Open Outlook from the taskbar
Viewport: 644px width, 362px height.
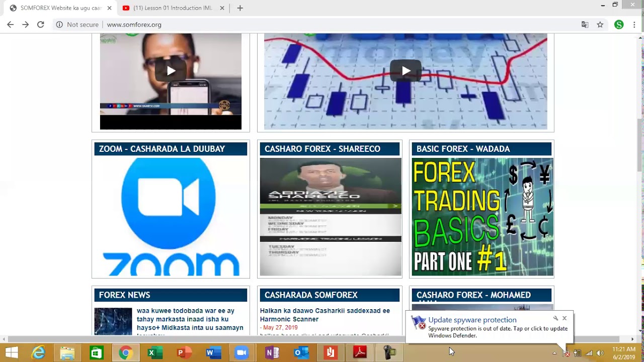coord(301,353)
